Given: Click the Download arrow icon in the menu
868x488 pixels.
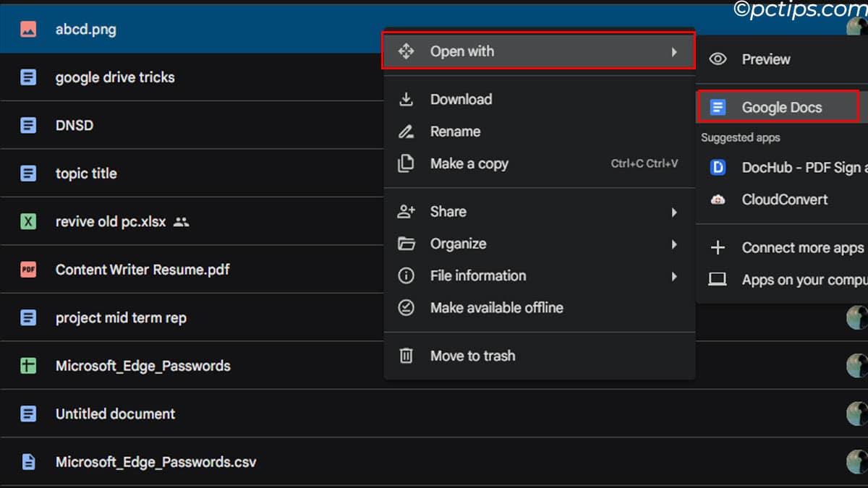Looking at the screenshot, I should click(407, 100).
